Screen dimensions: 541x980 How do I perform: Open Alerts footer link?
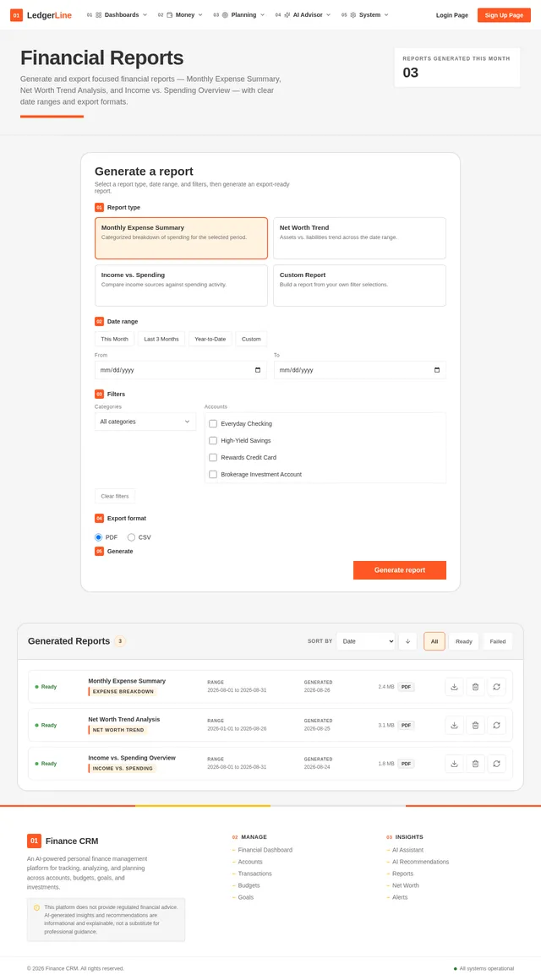400,897
